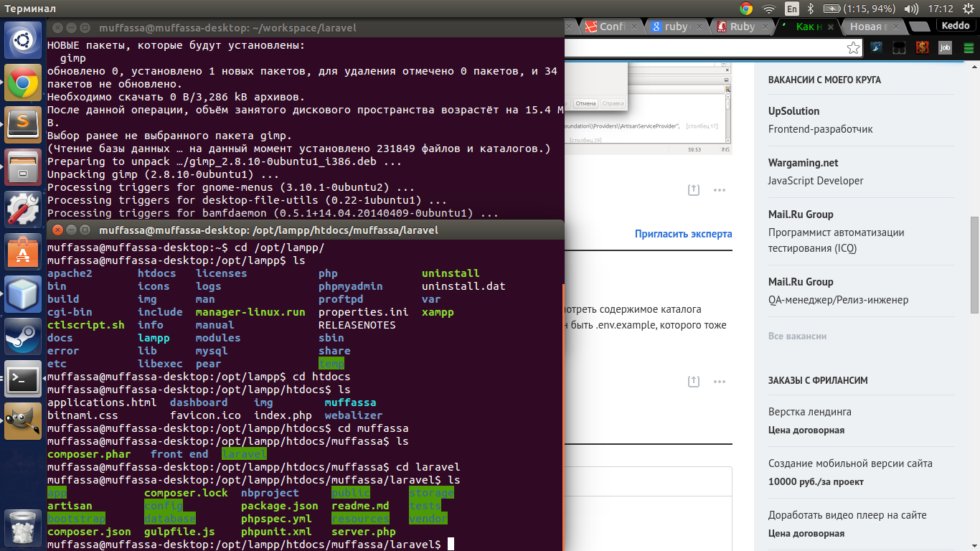The width and height of the screenshot is (980, 551).
Task: Open the Bluetooth indicator menu
Action: click(811, 9)
